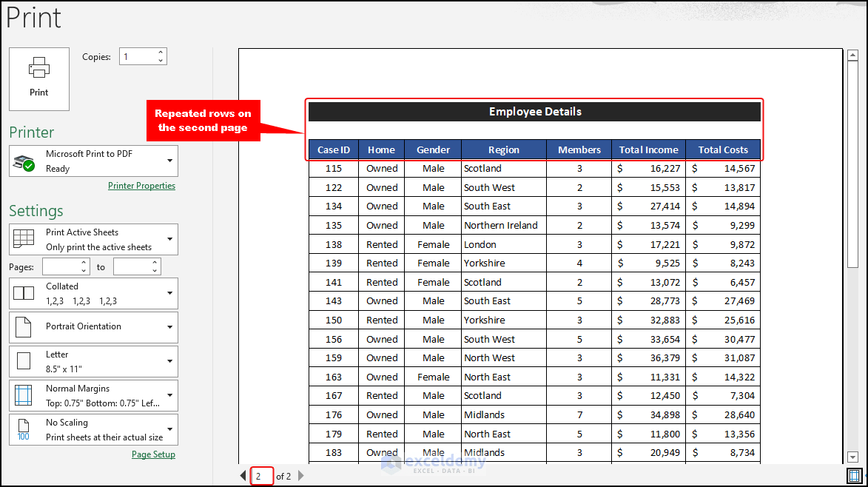Expand the Print Active Sheets dropdown
This screenshot has width=868, height=487.
click(x=171, y=238)
